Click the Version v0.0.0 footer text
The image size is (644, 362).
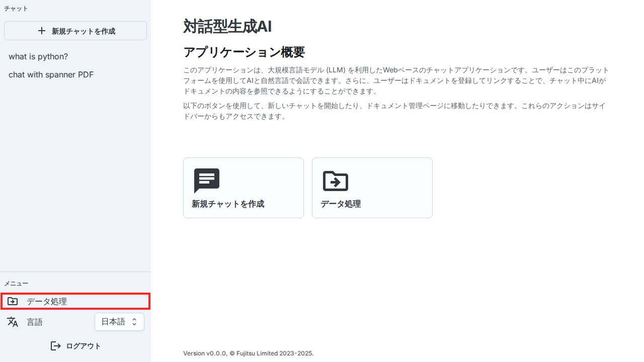(249, 353)
